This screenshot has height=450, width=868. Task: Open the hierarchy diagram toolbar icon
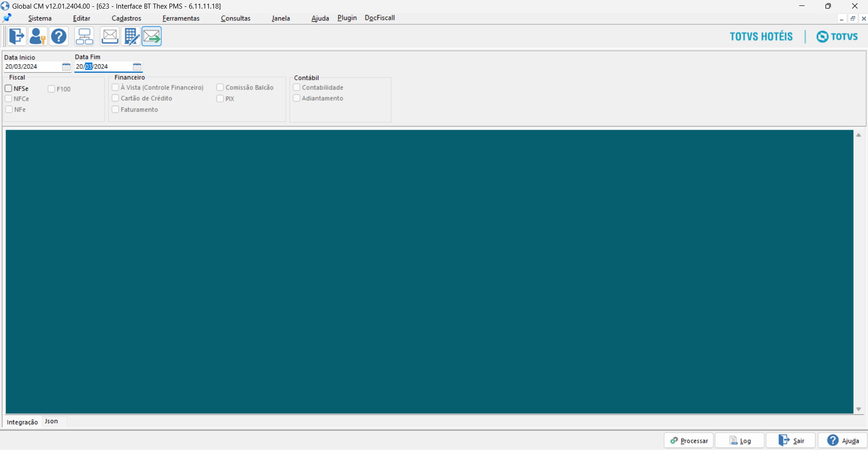point(84,36)
